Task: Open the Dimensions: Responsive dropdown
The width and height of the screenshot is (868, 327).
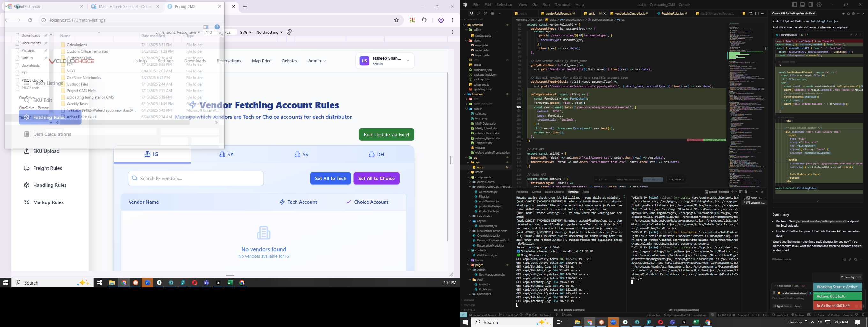Action: (x=177, y=32)
